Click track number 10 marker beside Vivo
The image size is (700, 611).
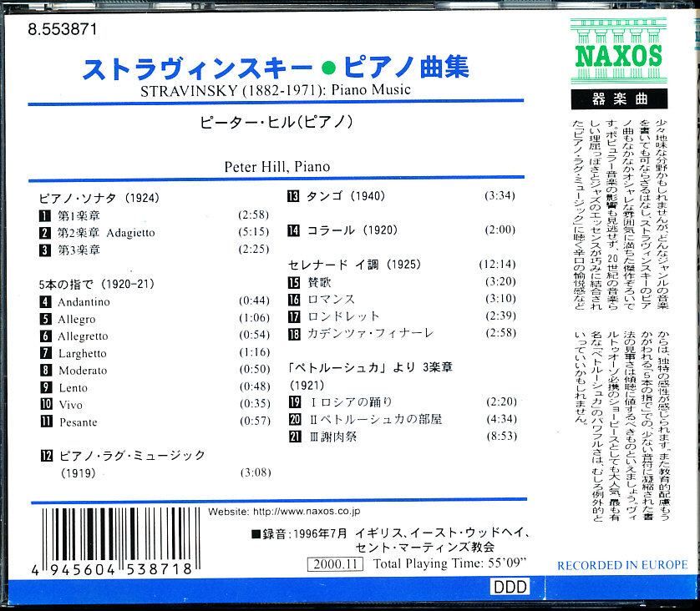click(x=47, y=405)
